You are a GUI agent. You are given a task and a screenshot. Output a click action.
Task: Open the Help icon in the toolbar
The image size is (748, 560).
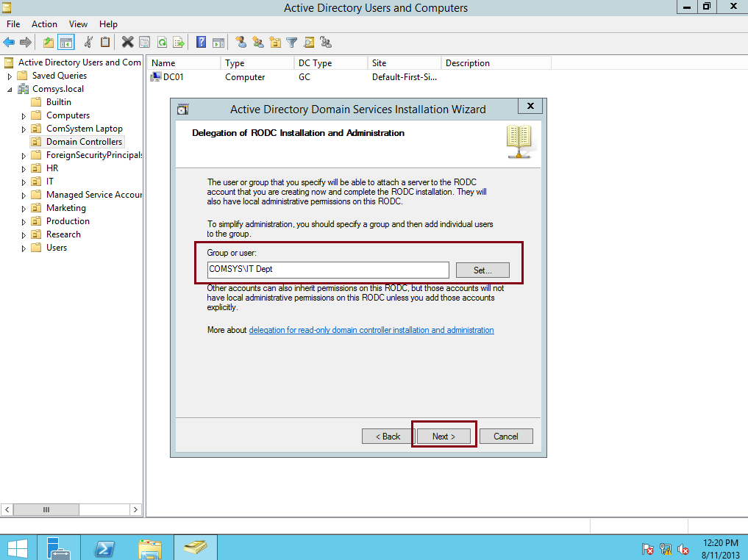(199, 42)
